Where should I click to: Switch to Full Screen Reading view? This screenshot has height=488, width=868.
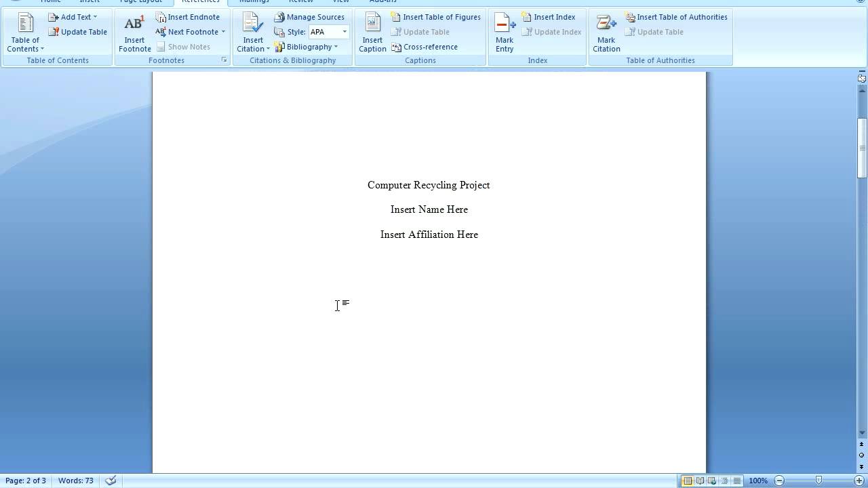700,481
